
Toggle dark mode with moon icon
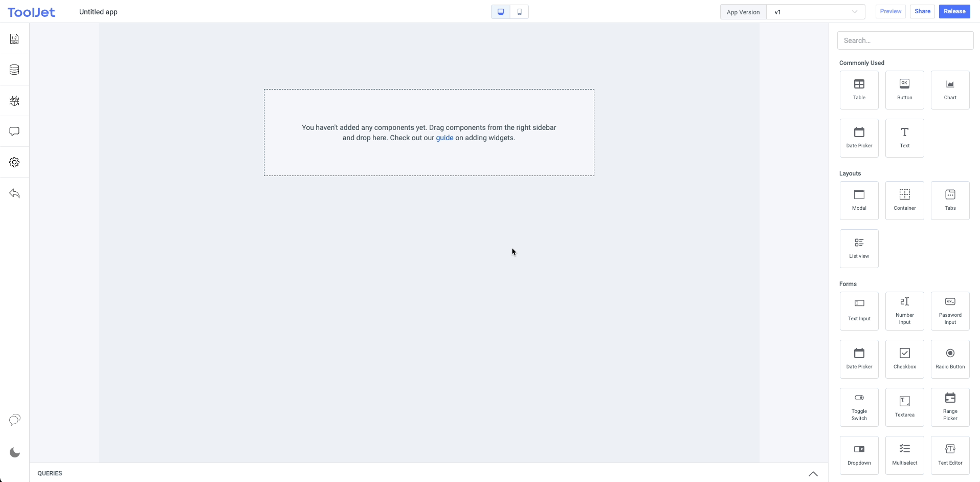pyautogui.click(x=15, y=453)
